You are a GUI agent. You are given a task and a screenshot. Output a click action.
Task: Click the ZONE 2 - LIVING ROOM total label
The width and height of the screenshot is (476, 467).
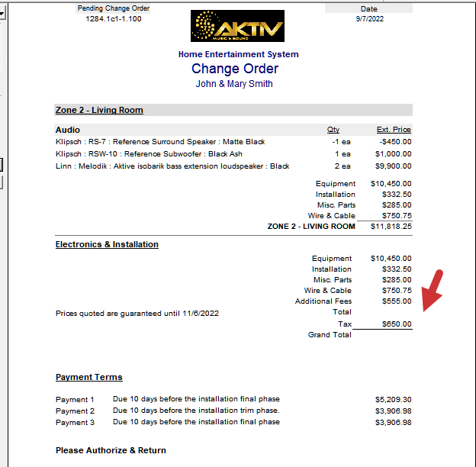tap(311, 227)
